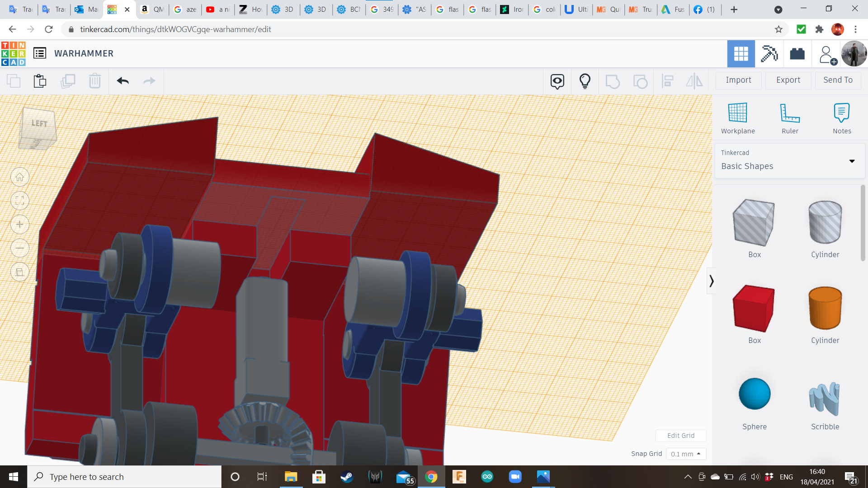
Task: Click the Fit all in view icon
Action: [20, 201]
